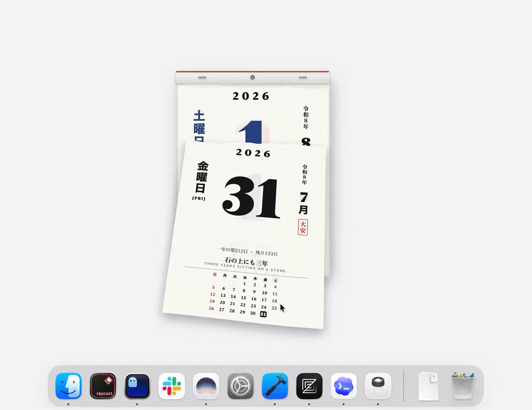The image size is (532, 410).
Task: Click 2026 on the back calendar page
Action: point(251,96)
